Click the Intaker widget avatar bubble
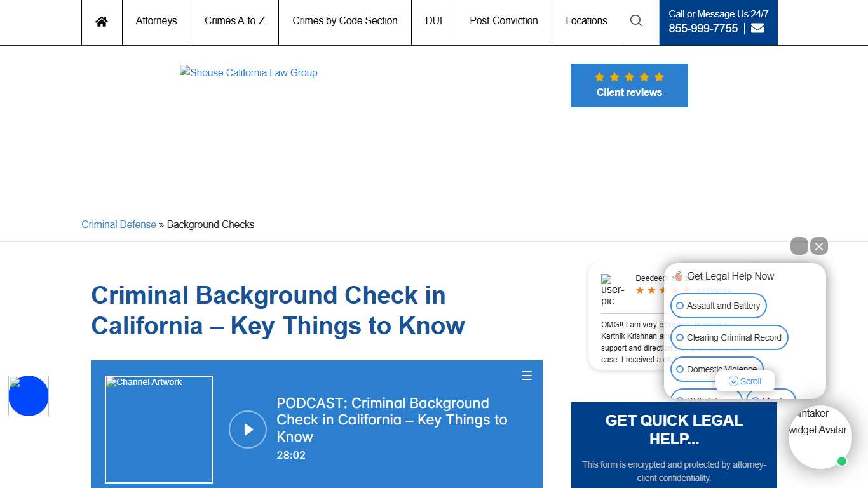This screenshot has width=868, height=488. coord(820,437)
